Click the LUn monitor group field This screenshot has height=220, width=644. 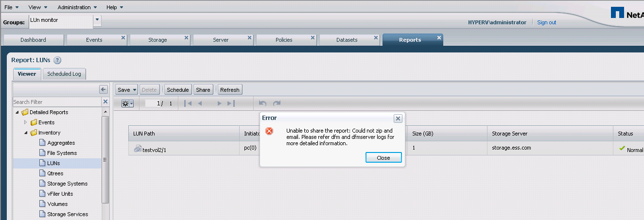click(x=60, y=21)
